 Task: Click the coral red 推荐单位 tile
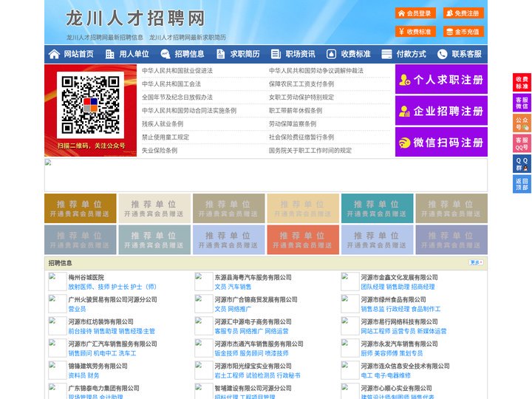pyautogui.click(x=303, y=239)
